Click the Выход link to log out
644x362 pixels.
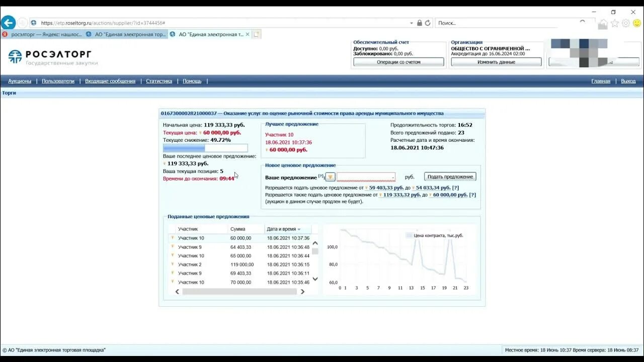point(628,81)
